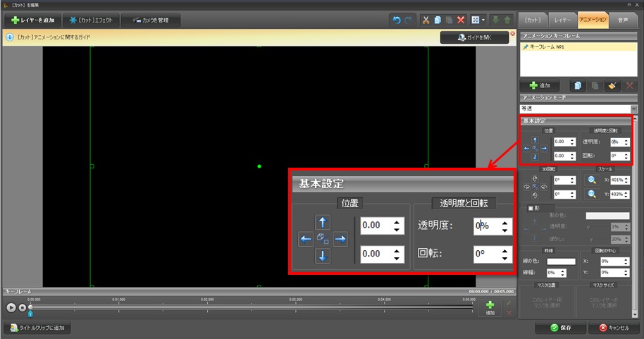Viewport: 644px width, 339px height.
Task: Open the アニメーション モード dropdown
Action: pos(633,109)
